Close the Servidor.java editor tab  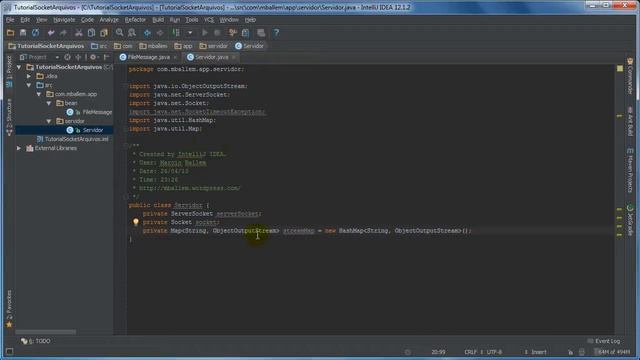tap(234, 58)
